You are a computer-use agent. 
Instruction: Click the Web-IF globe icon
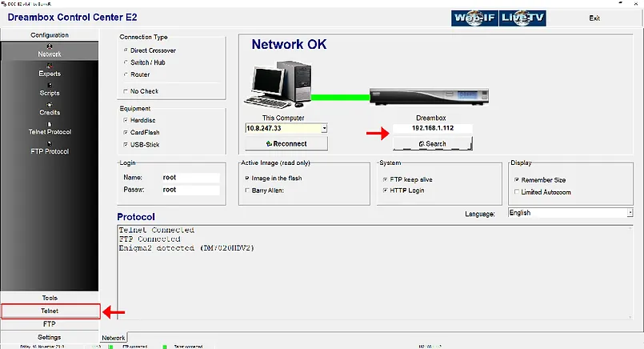coord(474,18)
